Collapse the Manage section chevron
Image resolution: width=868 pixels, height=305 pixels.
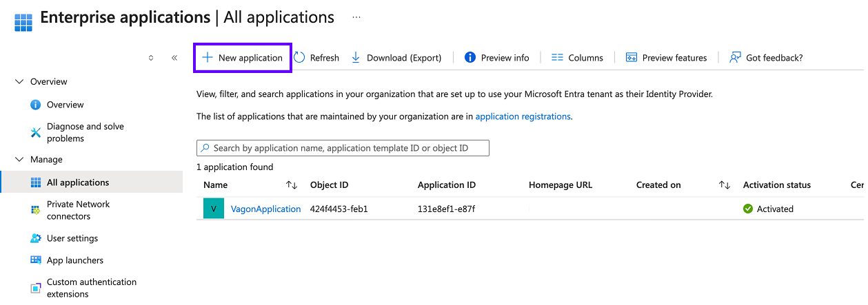(x=19, y=160)
